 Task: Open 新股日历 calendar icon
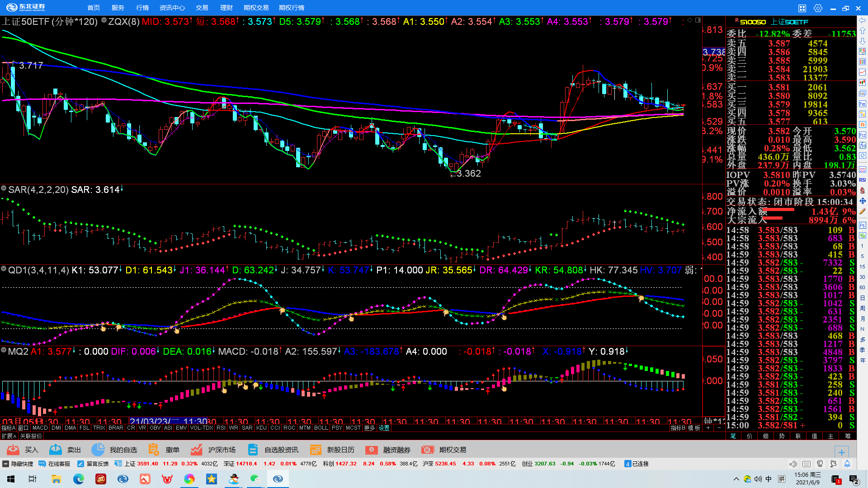click(316, 450)
